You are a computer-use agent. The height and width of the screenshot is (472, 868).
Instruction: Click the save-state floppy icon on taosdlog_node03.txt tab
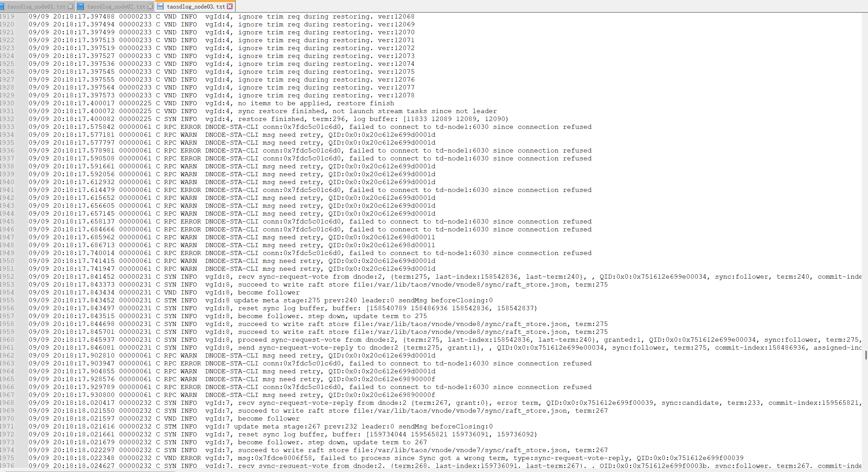point(161,6)
